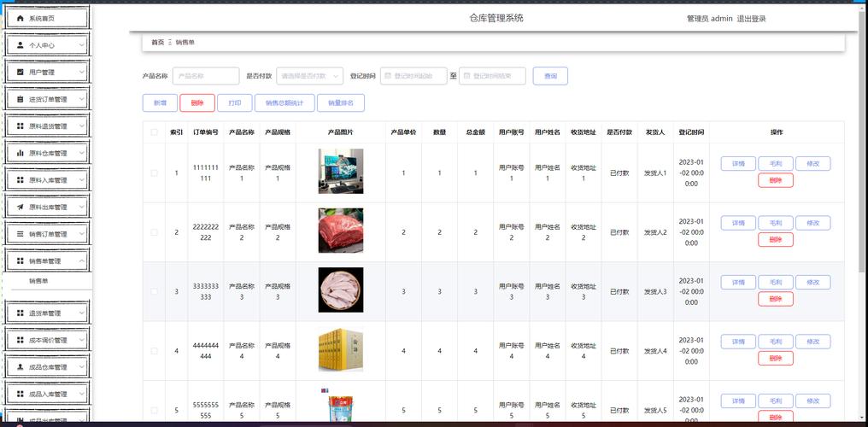Click the stamp icon beside 成品仓库管理
The image size is (868, 427).
click(x=21, y=366)
